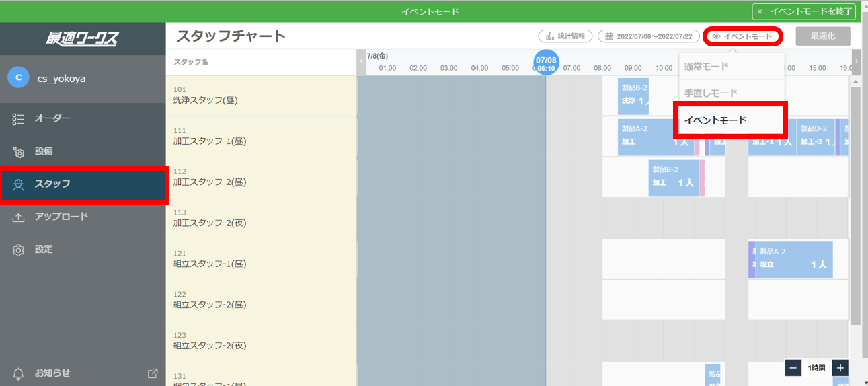The width and height of the screenshot is (868, 386).
Task: Select 通常モード in the mode menu
Action: tap(732, 67)
